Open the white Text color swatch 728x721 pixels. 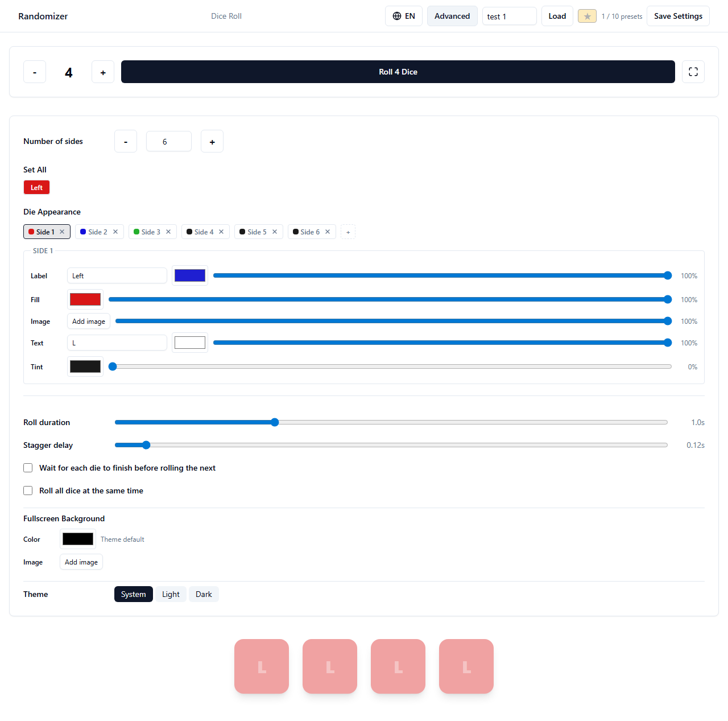pos(190,343)
